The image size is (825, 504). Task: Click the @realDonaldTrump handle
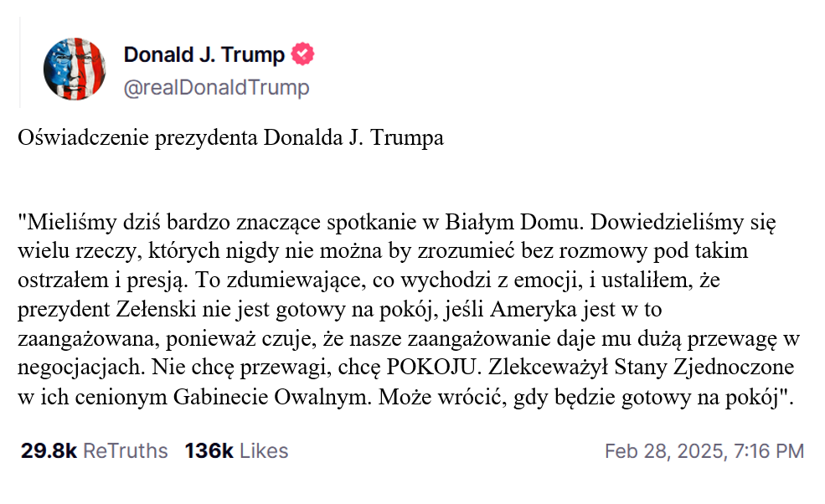(x=216, y=87)
